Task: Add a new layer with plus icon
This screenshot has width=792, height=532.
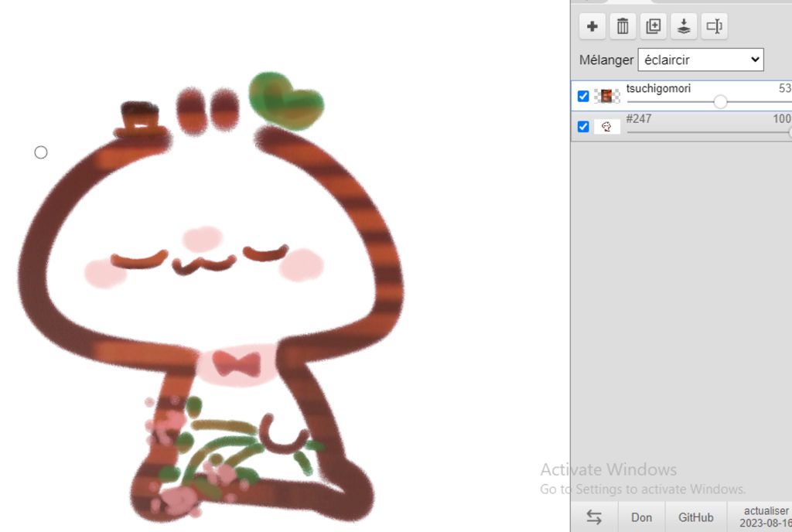Action: (592, 26)
